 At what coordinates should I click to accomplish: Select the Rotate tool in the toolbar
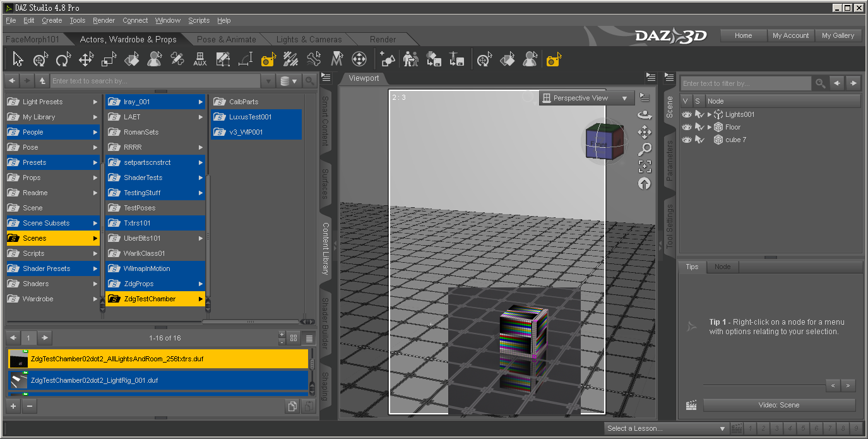tap(62, 59)
